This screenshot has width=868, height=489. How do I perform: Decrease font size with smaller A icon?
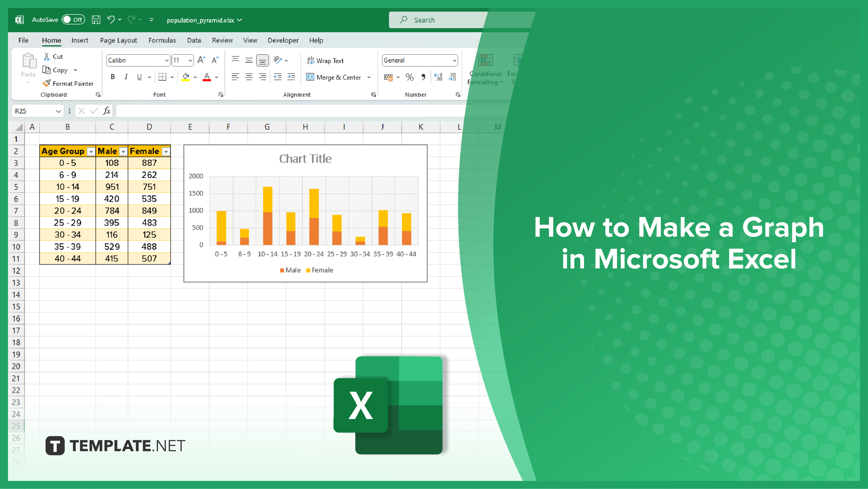[x=215, y=60]
